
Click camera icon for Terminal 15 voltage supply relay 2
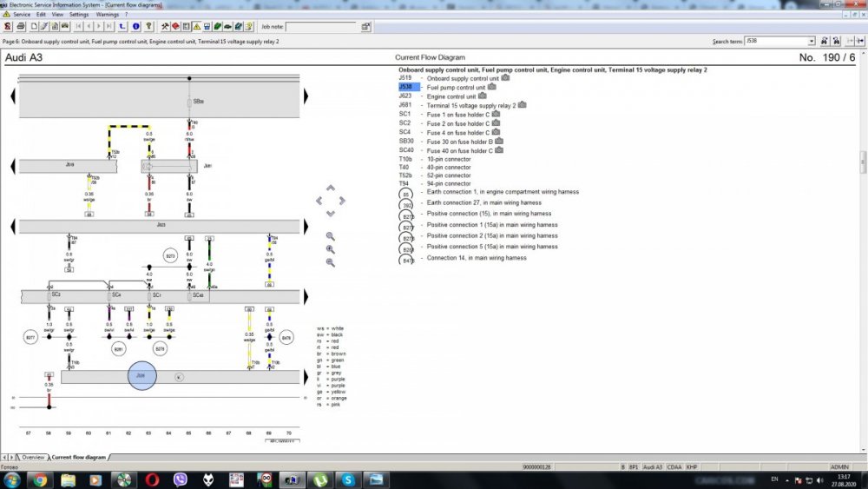[522, 105]
